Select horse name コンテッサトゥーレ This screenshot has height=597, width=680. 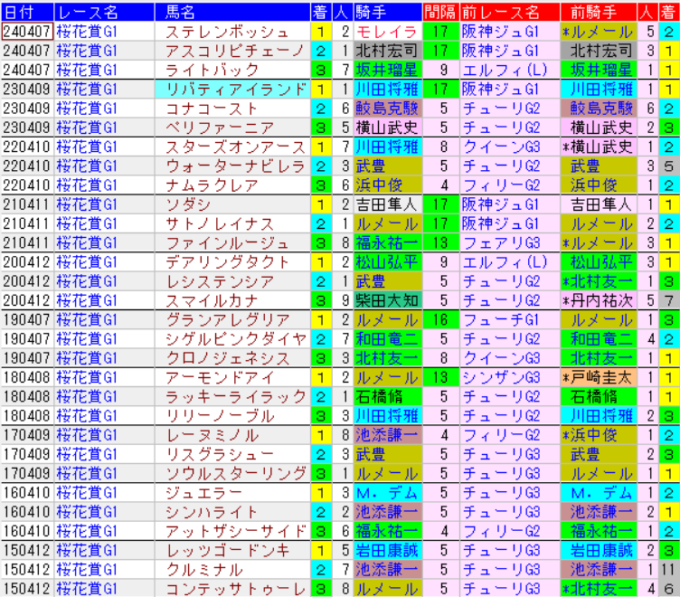tap(236, 589)
